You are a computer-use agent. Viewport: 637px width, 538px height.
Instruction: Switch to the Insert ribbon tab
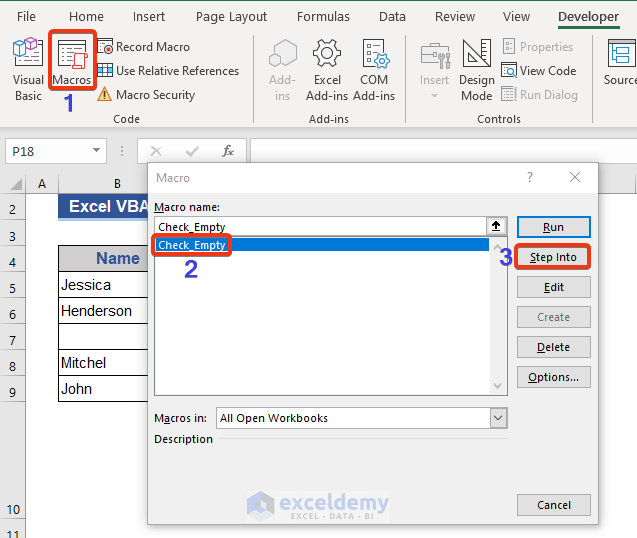tap(149, 17)
